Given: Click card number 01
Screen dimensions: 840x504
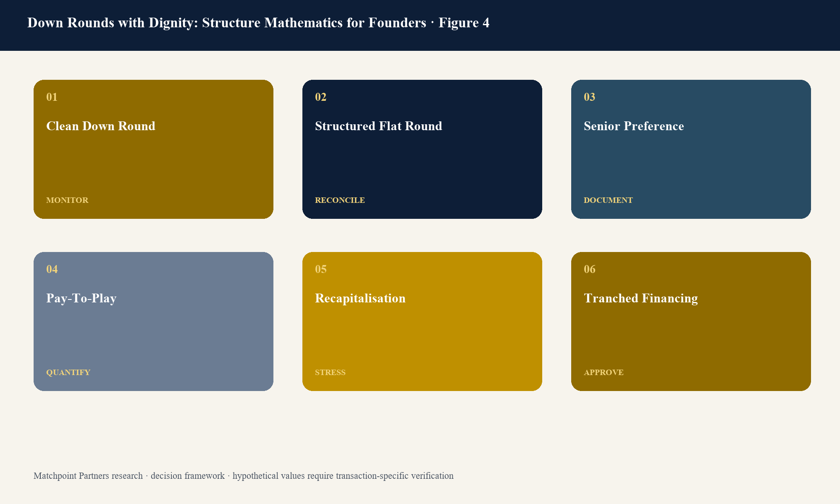Looking at the screenshot, I should coord(52,97).
